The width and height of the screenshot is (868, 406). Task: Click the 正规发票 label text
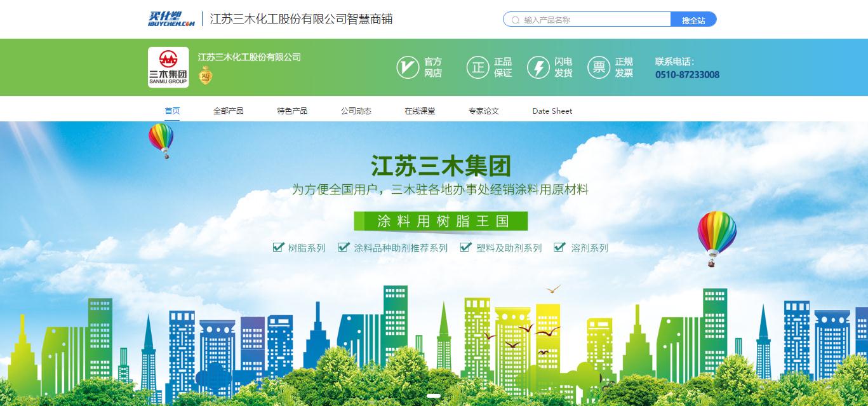(x=624, y=67)
